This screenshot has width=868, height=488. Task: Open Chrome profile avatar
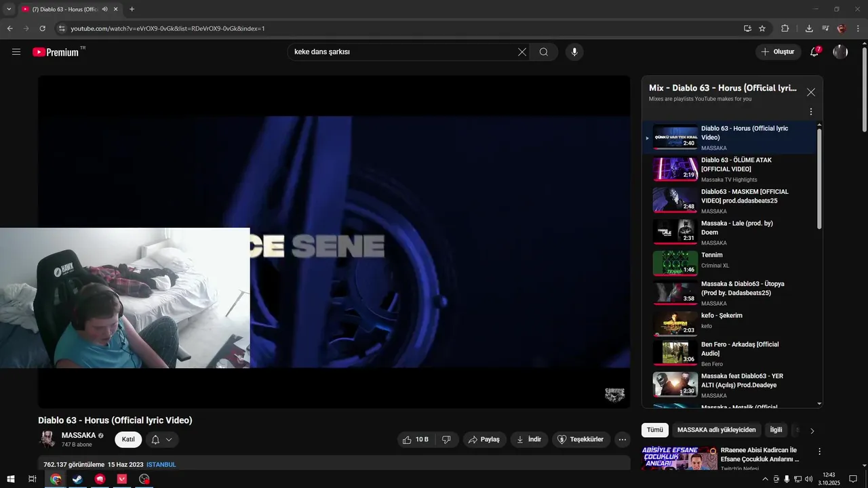842,28
